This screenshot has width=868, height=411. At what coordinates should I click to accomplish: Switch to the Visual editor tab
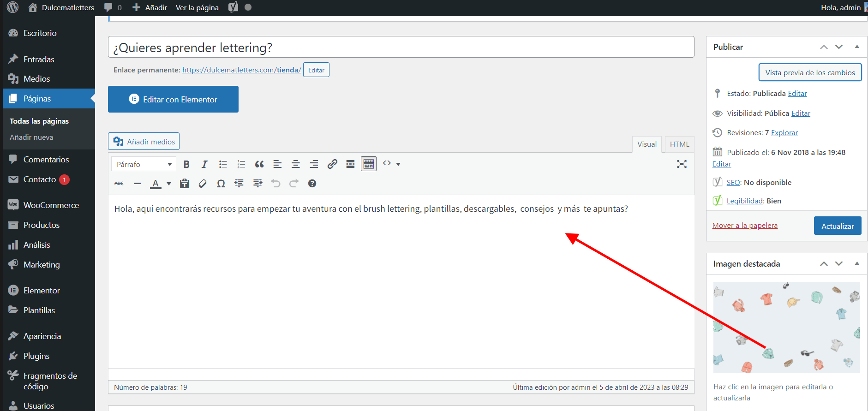[647, 144]
